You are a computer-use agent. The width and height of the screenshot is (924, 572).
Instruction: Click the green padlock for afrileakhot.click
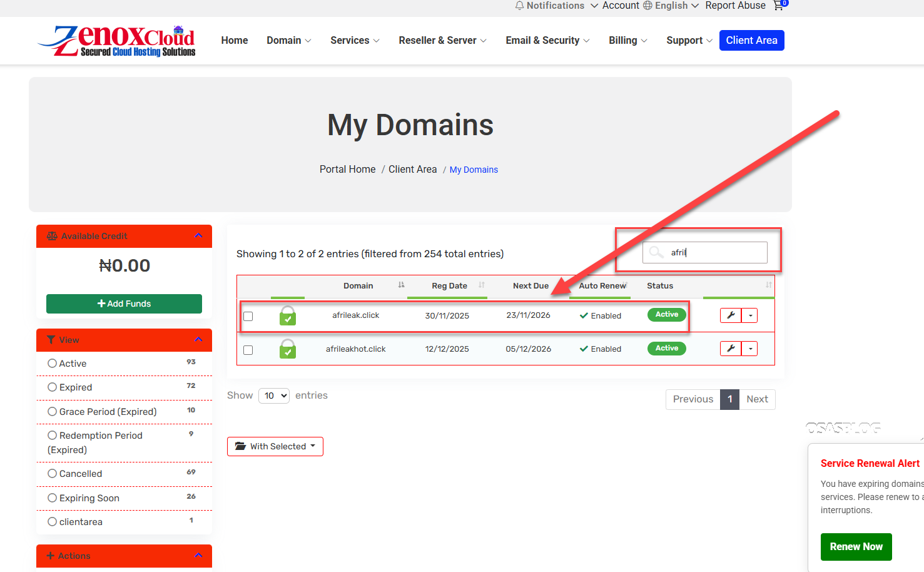pyautogui.click(x=288, y=349)
